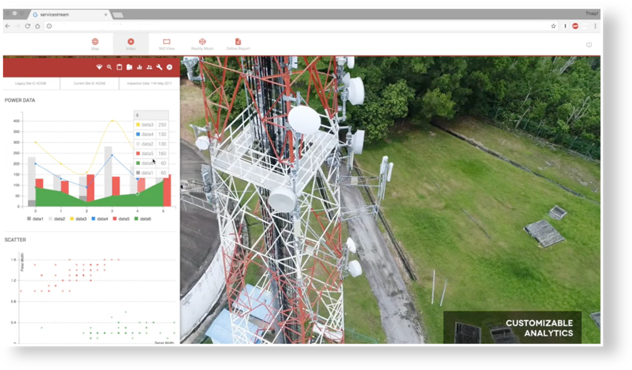The image size is (632, 370).
Task: Click the SCATTER heading
Action: click(x=15, y=240)
